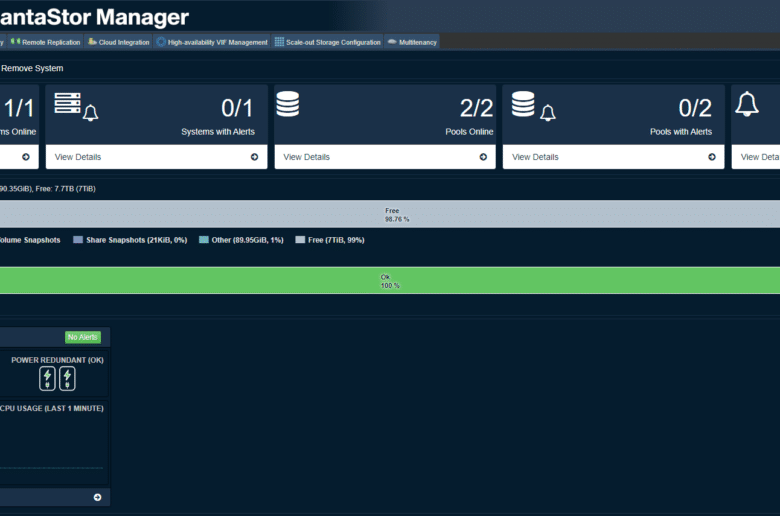Click the green Ok 100% status bar
This screenshot has width=780, height=516.
coord(390,281)
